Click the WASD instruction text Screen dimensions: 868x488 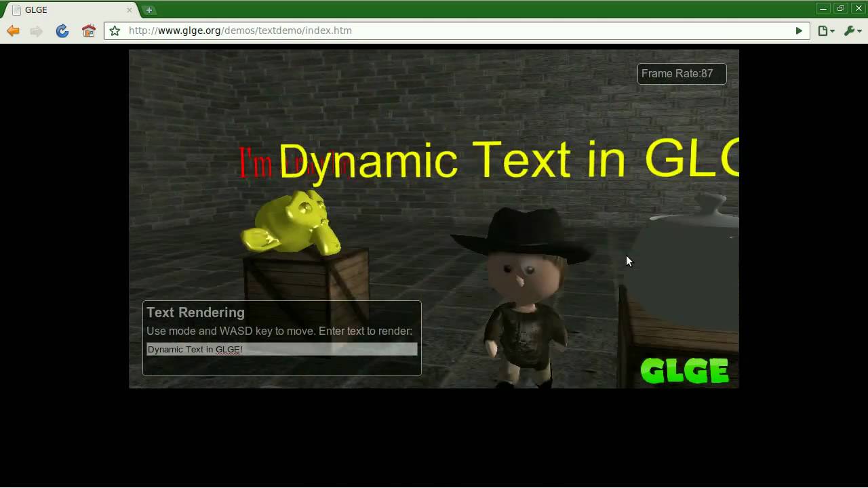[279, 331]
